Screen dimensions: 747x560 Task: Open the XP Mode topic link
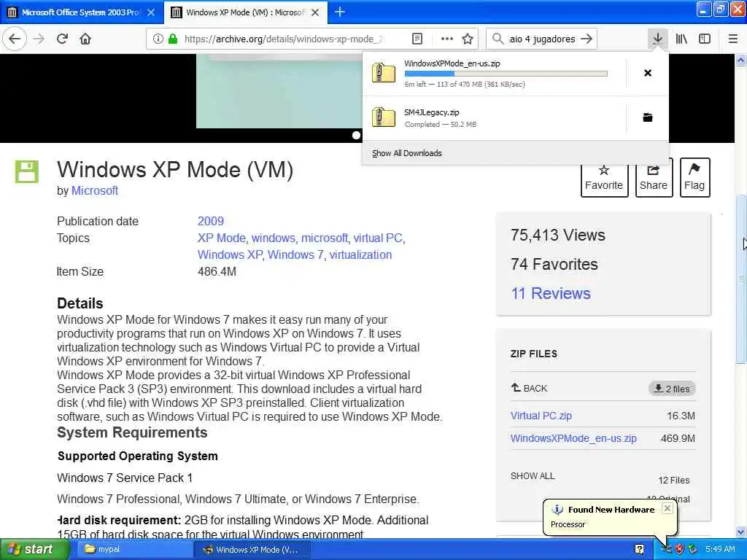(222, 238)
